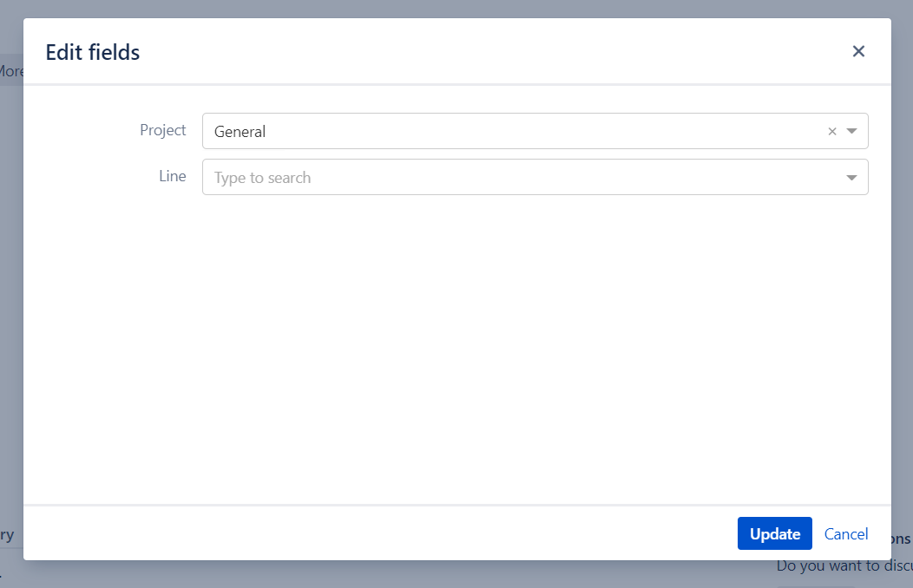
Task: Click the 'Do you want to discu' text
Action: 842,566
